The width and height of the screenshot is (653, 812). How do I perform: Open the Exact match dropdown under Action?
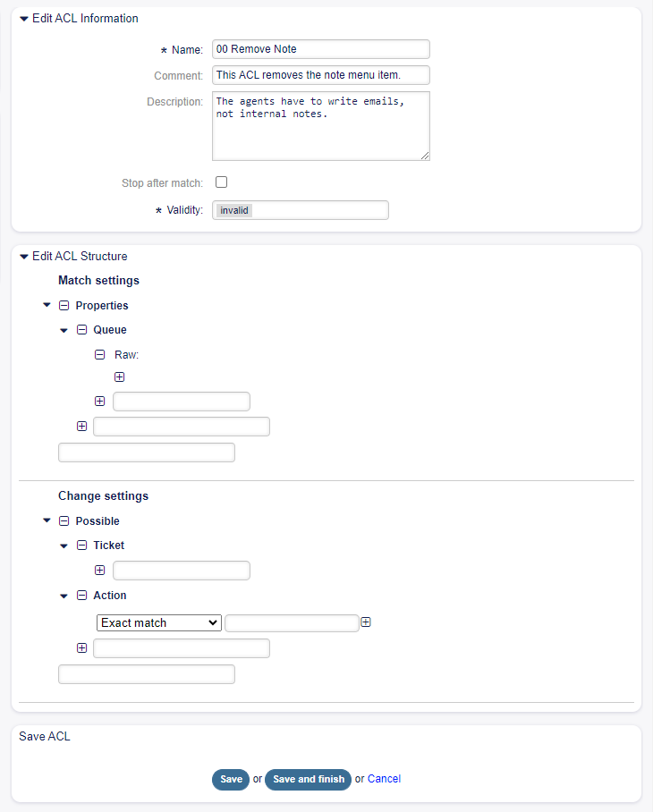point(158,622)
